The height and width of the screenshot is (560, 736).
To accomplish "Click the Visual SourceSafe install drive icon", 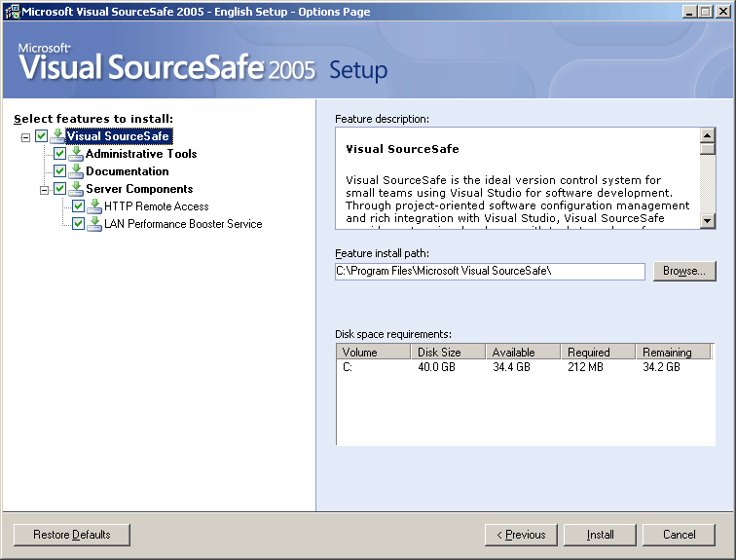I will pyautogui.click(x=57, y=136).
